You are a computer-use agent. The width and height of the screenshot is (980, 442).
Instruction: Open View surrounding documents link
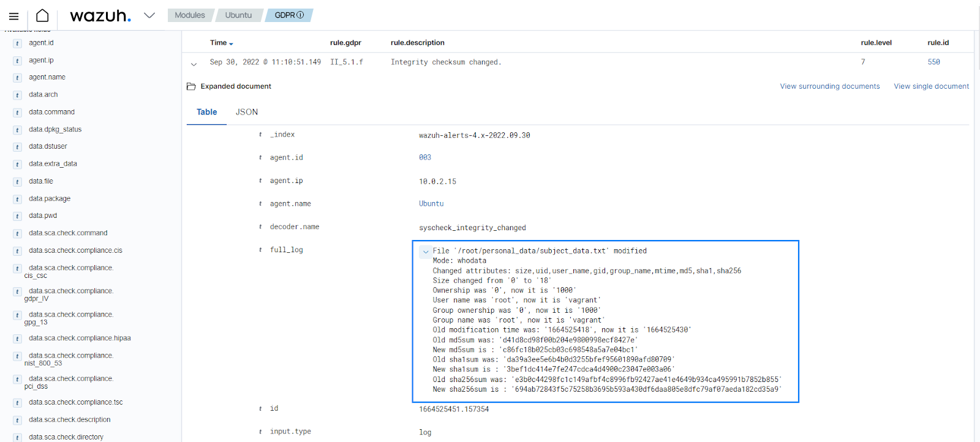(x=829, y=86)
